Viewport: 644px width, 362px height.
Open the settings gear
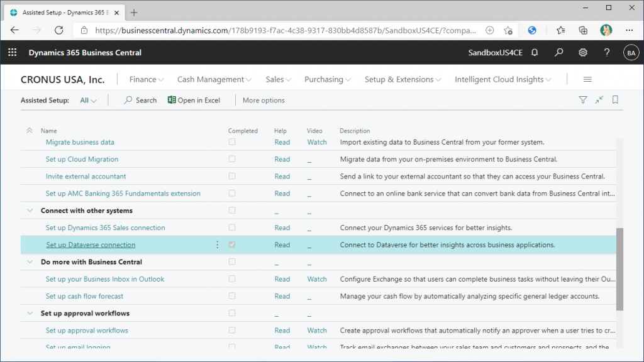(583, 53)
